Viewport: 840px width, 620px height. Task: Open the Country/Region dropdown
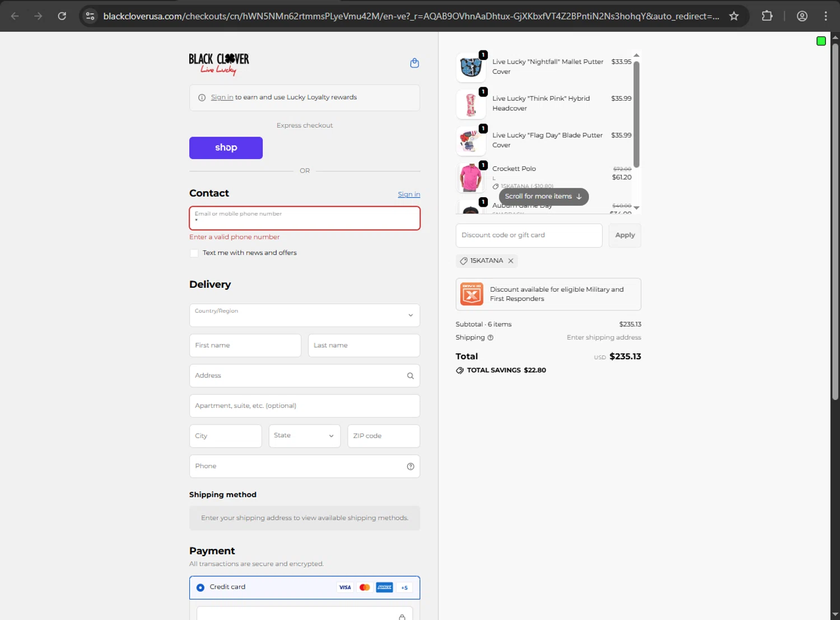coord(305,315)
